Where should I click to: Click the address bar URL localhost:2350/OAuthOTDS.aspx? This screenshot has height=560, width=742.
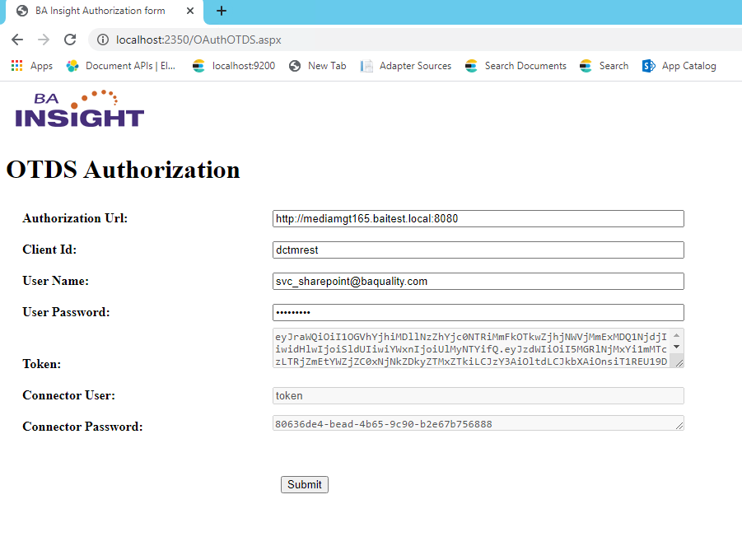click(198, 40)
